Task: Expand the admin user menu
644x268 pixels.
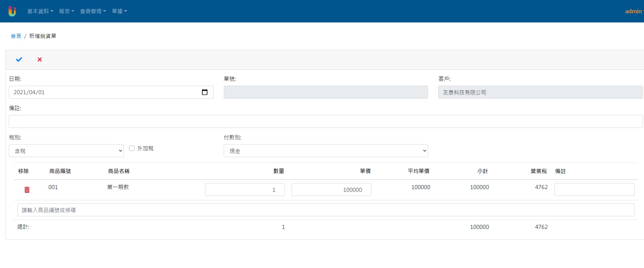Action: [x=634, y=11]
